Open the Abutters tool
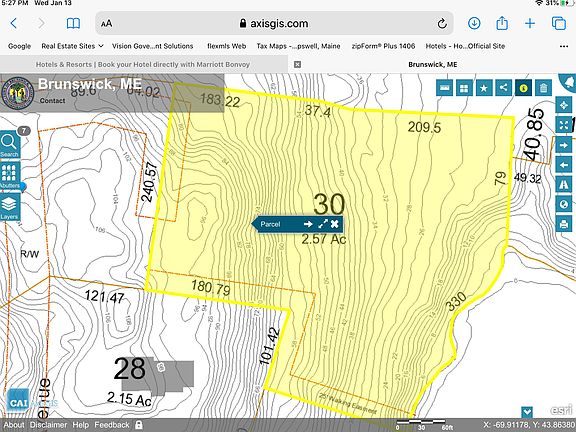 coord(10,176)
